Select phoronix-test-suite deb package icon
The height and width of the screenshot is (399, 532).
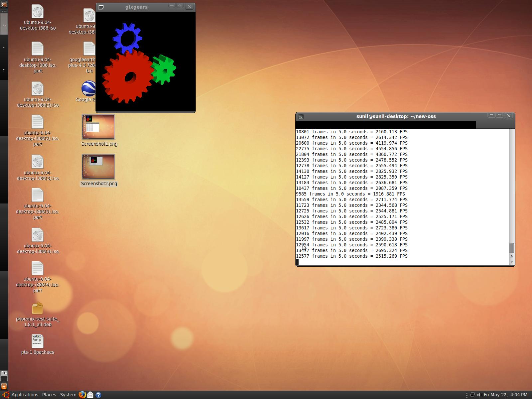click(x=38, y=309)
